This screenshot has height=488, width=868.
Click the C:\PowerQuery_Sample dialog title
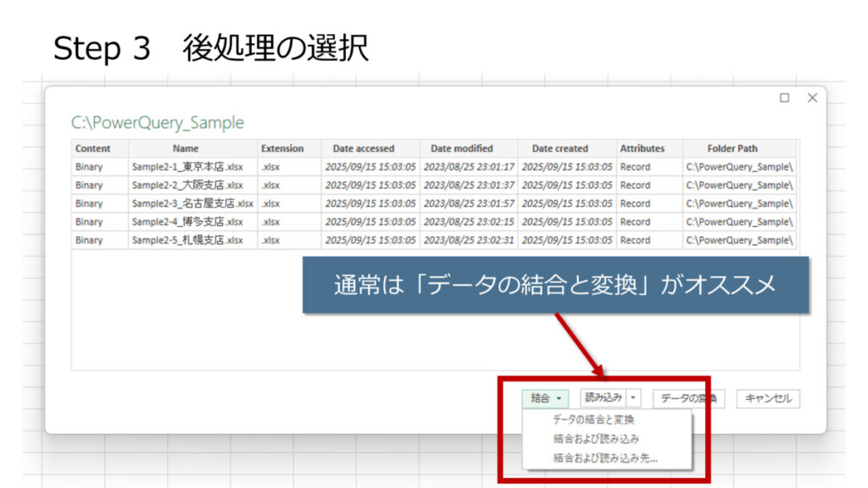pos(158,122)
